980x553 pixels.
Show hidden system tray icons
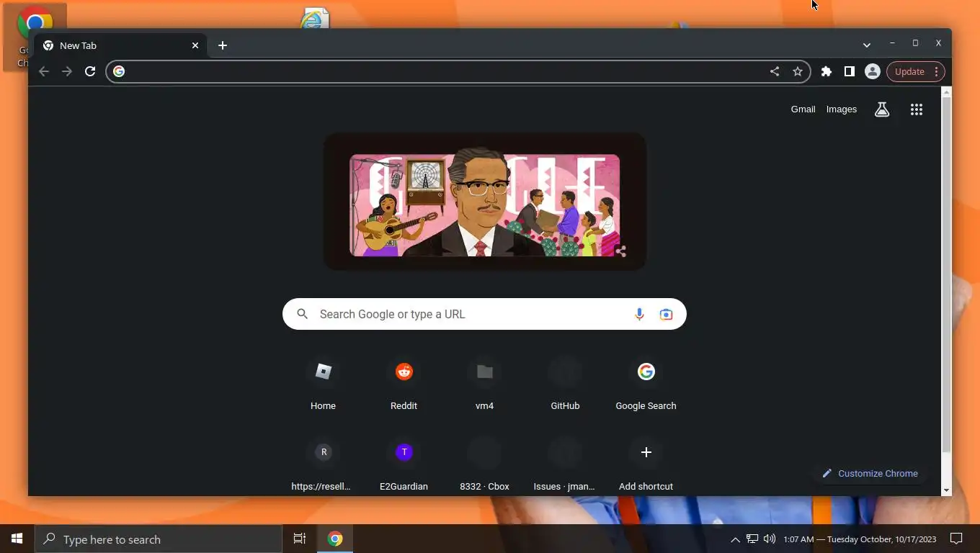point(735,539)
